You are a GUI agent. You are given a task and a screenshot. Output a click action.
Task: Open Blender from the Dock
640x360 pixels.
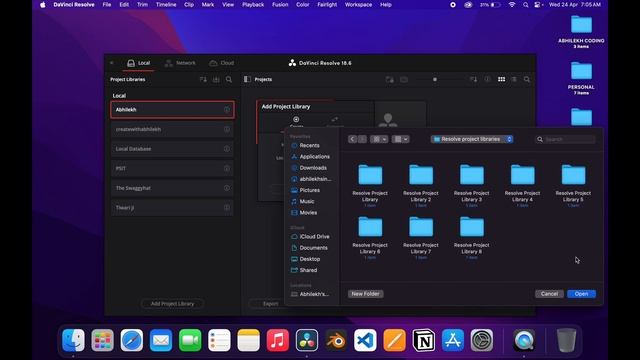tap(336, 340)
